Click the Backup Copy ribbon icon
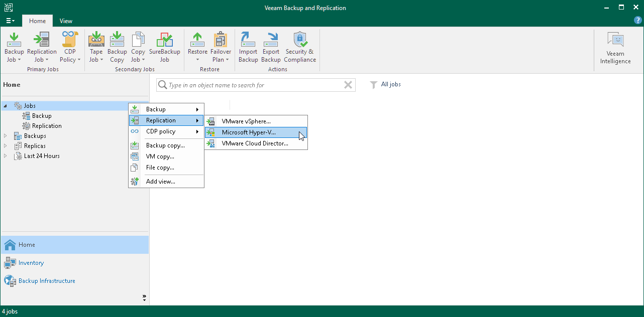 pyautogui.click(x=117, y=40)
